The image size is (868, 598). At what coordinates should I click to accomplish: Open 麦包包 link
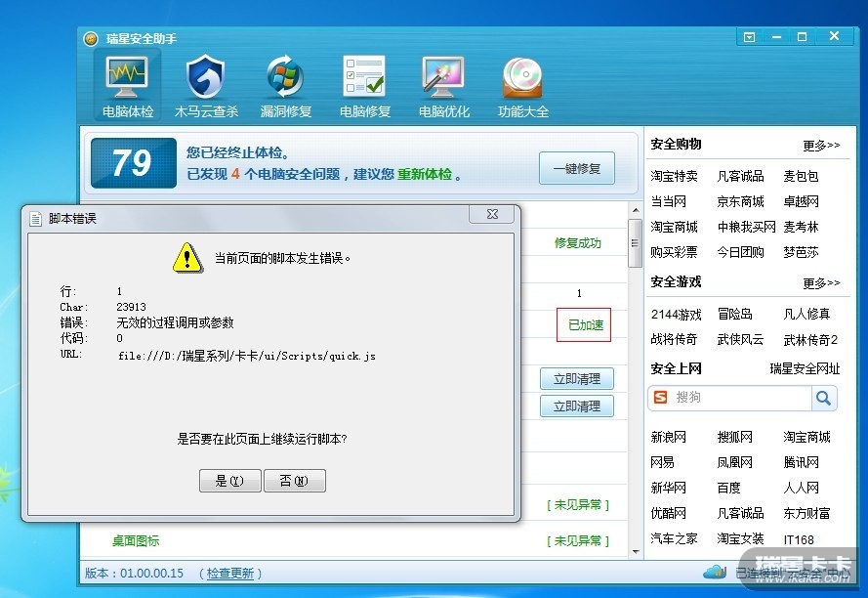coord(801,176)
